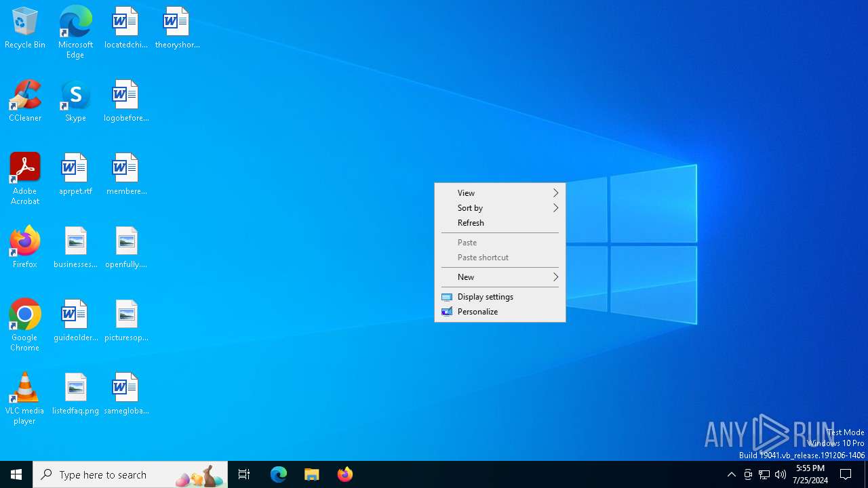Open the volume control tray icon
This screenshot has width=868, height=488.
781,474
